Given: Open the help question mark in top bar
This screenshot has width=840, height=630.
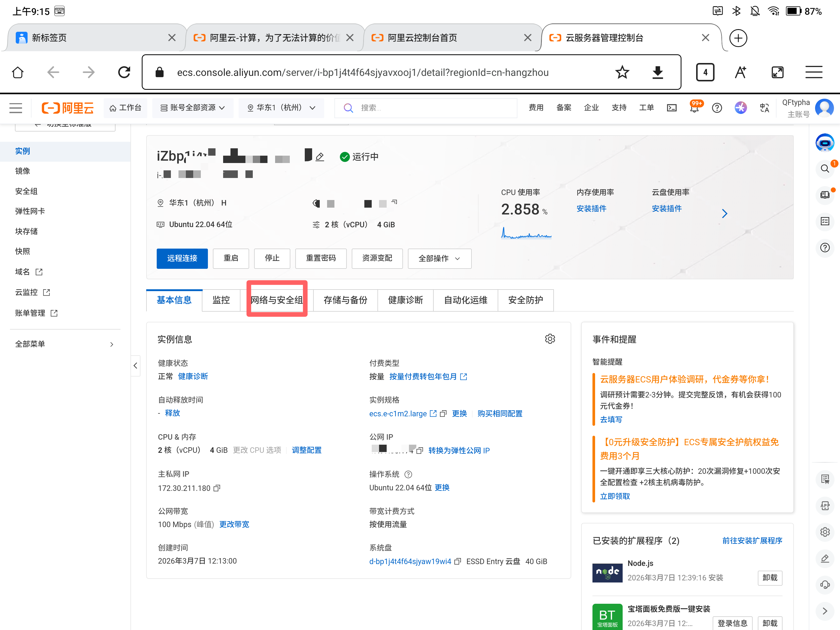Looking at the screenshot, I should [717, 108].
